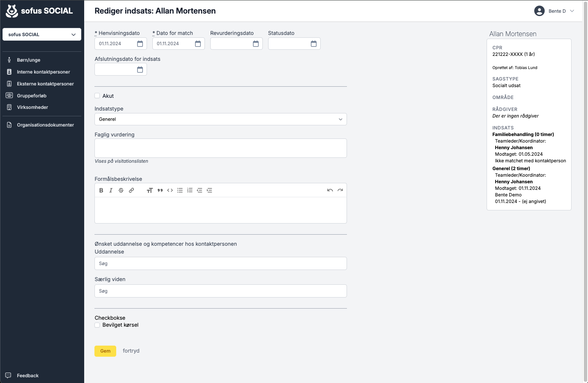Click the Generel (2 timer) indsats entry
The image size is (588, 383).
[x=511, y=168]
